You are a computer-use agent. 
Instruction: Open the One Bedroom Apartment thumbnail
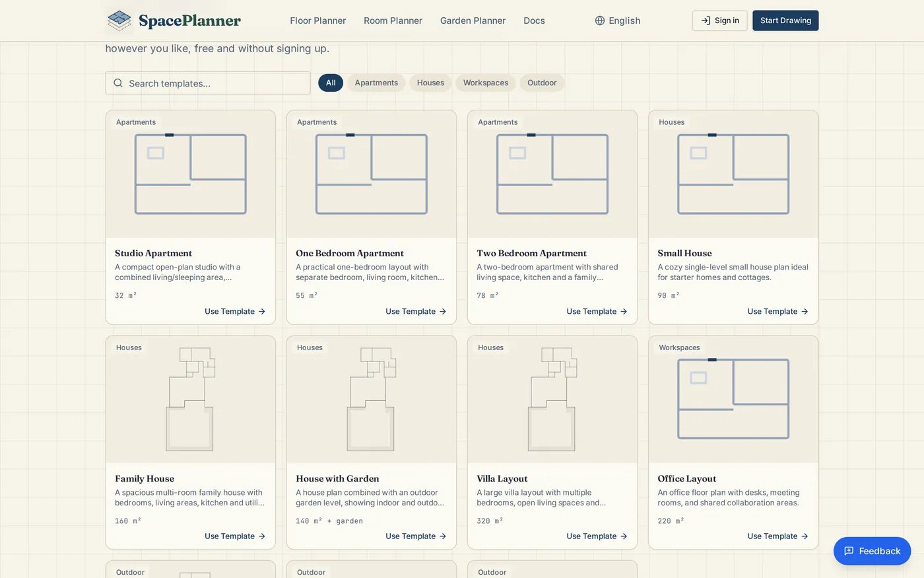pos(372,174)
